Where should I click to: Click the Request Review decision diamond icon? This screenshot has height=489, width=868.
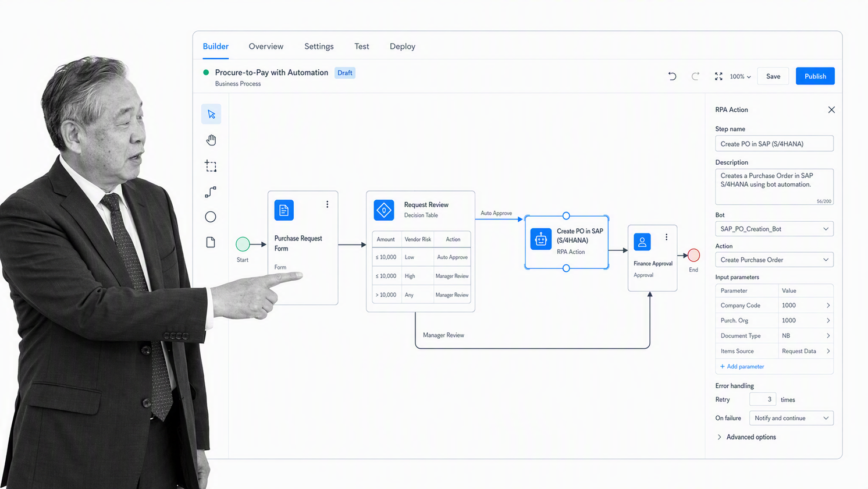[x=384, y=210]
